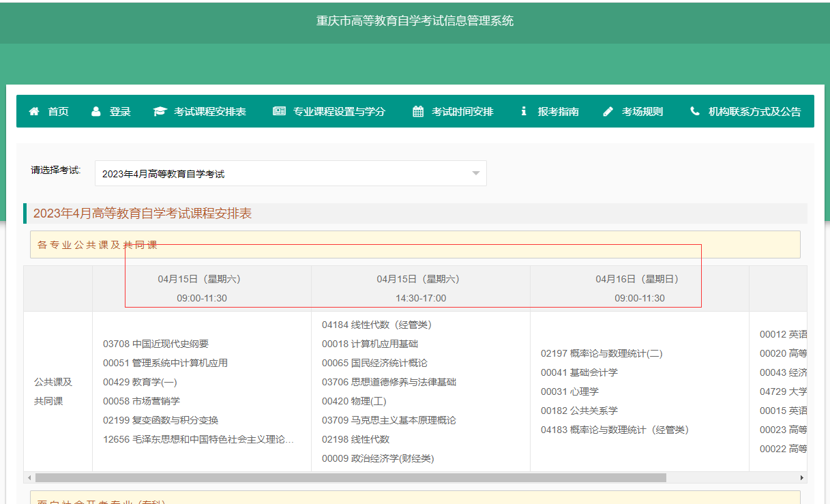Select course 03708 中国近现代史纲要

point(155,344)
